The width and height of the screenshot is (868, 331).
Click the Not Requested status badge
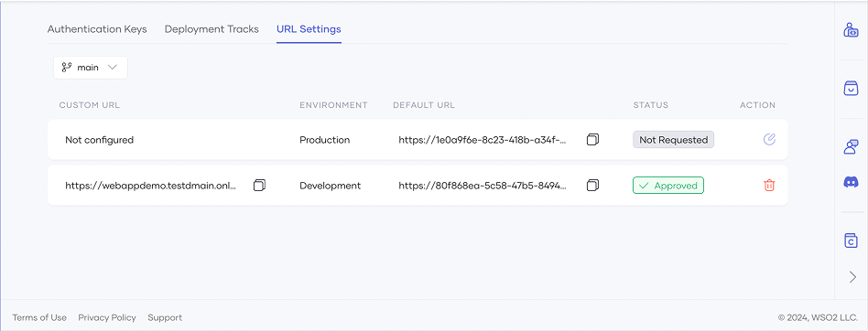pos(674,140)
